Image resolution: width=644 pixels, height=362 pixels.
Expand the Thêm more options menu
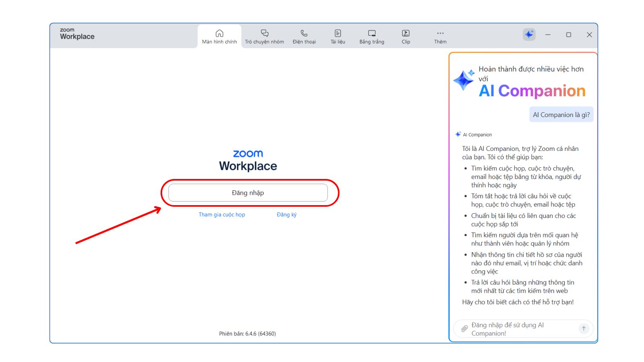[440, 37]
